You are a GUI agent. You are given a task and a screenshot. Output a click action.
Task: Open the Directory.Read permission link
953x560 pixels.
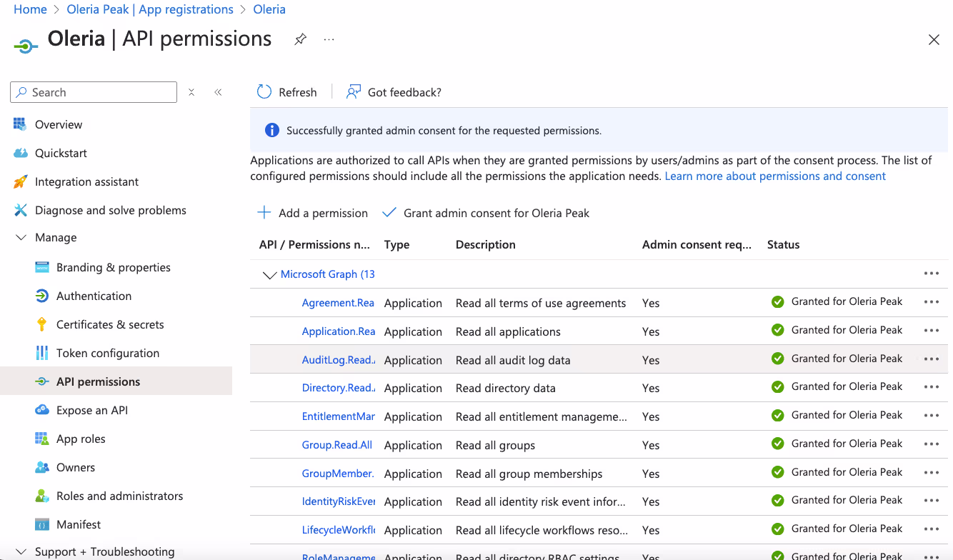[338, 388]
